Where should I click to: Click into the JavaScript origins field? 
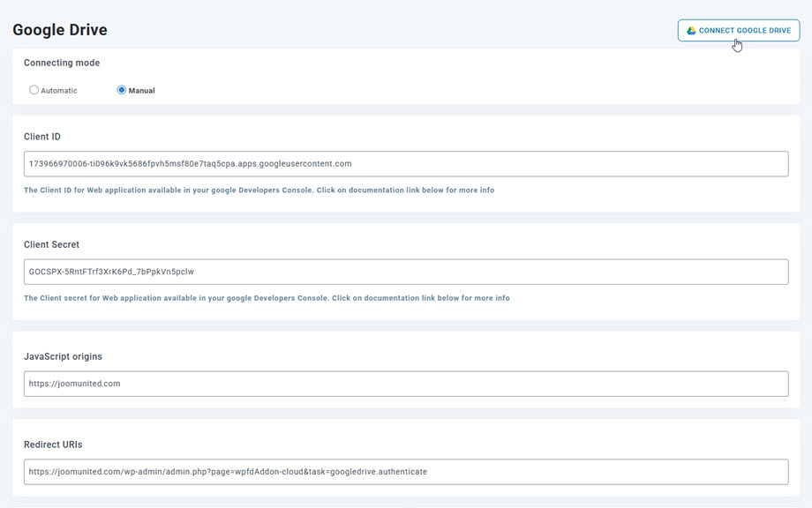pyautogui.click(x=405, y=384)
